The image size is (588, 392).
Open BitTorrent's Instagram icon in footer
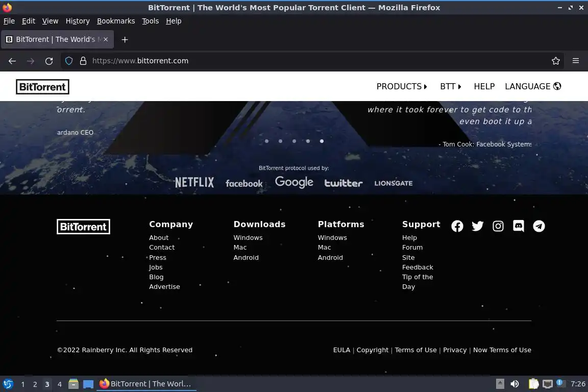pos(498,226)
